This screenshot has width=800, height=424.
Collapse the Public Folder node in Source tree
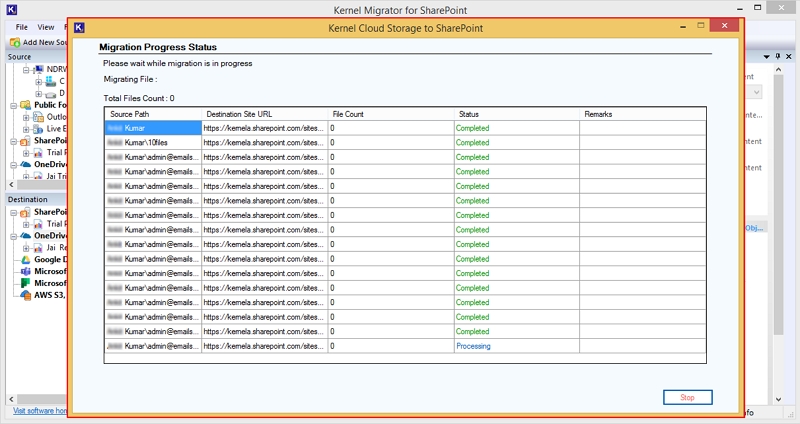tap(13, 105)
